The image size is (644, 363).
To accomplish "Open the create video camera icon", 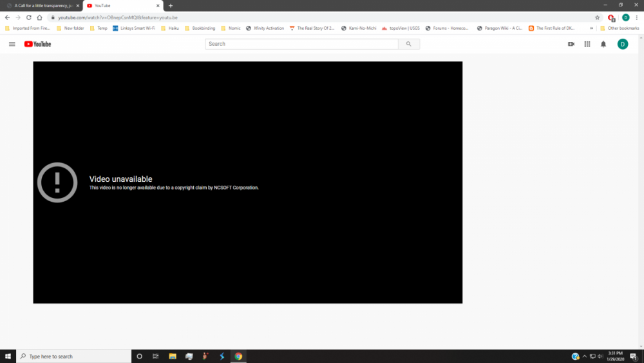I will (x=571, y=44).
